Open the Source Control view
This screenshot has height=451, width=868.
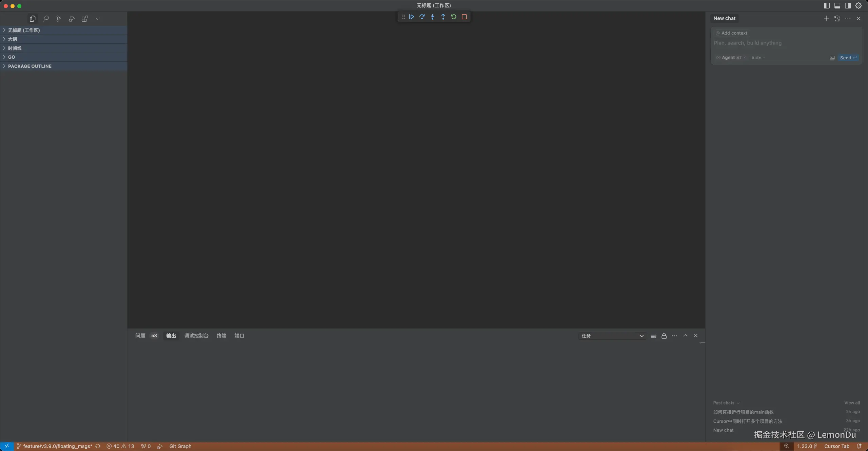(59, 19)
